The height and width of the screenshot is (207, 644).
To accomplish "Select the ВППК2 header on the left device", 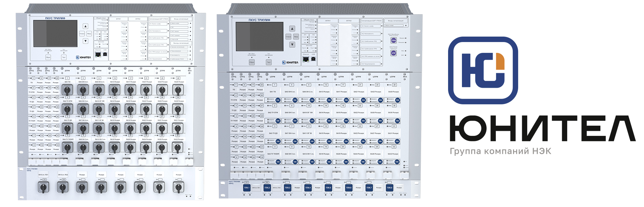I will (x=138, y=19).
